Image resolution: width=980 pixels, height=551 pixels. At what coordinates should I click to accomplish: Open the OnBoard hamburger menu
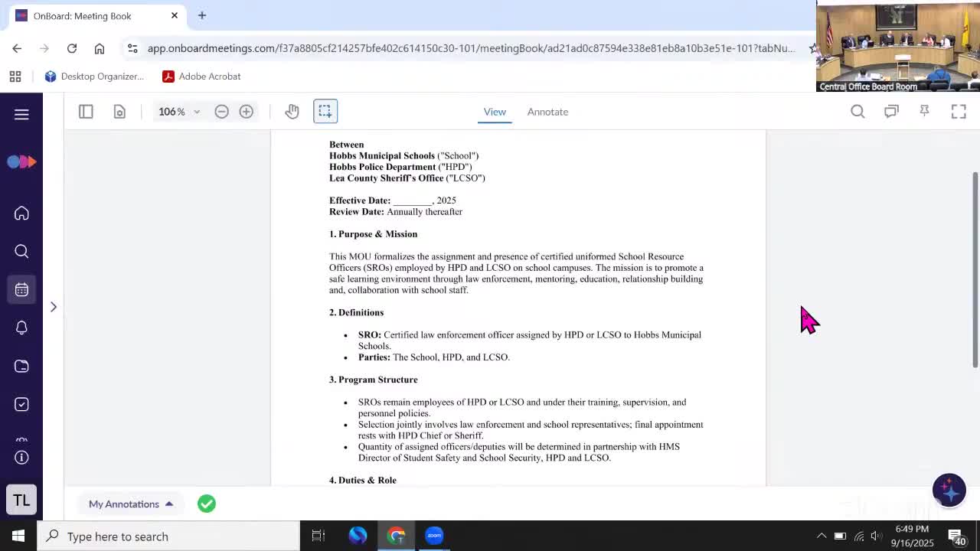pyautogui.click(x=21, y=114)
